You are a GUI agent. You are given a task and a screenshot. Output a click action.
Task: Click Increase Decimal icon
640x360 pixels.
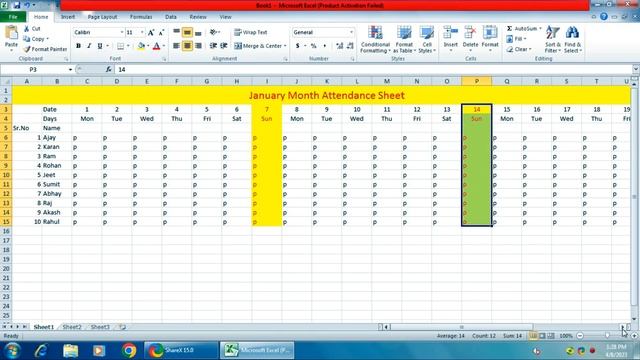339,46
